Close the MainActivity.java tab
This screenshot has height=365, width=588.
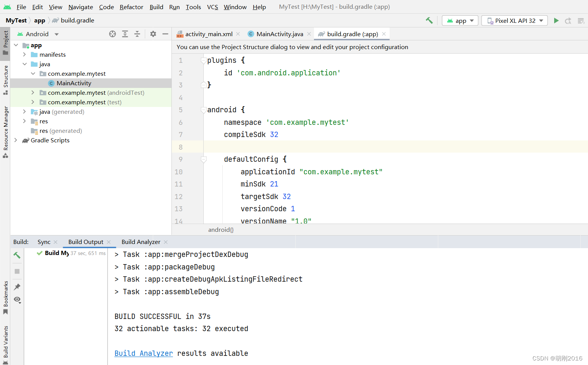(x=309, y=34)
